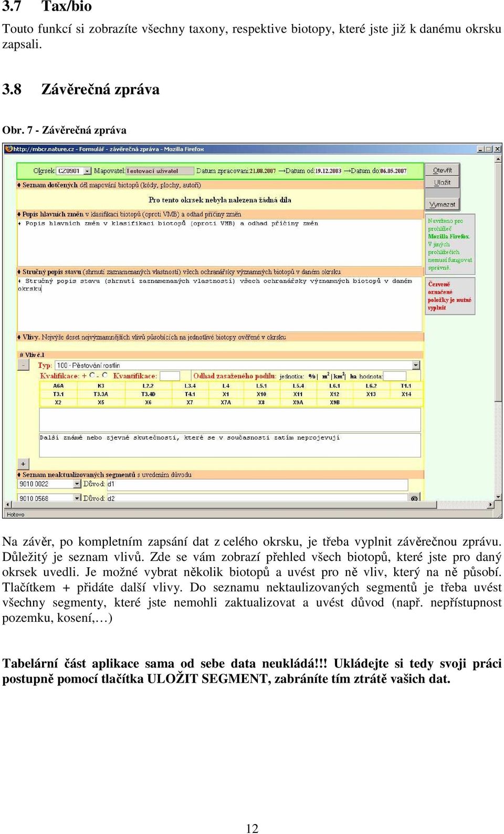Select biotope cell X10
Screen dimensions: 504x834
coord(261,394)
